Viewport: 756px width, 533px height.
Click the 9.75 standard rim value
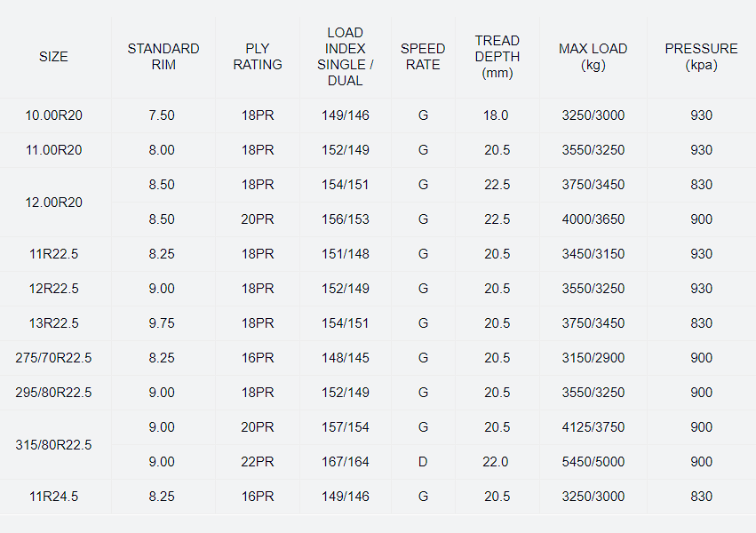point(162,323)
